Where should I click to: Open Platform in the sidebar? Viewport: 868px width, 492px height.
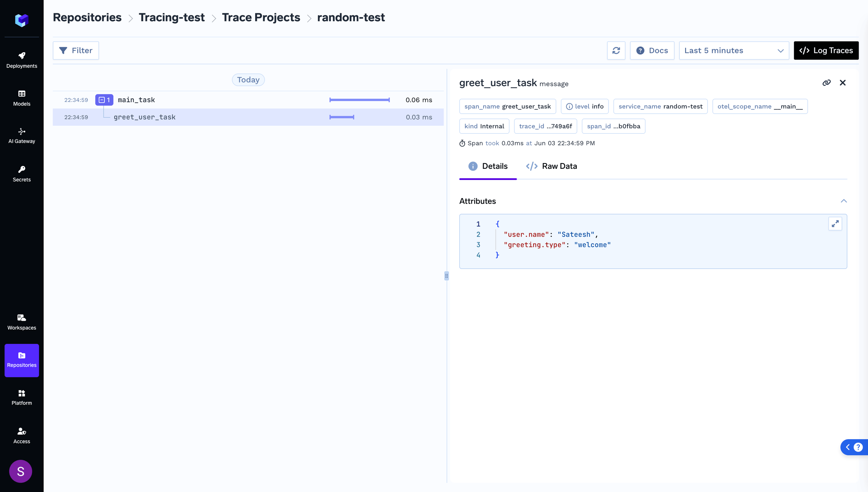click(x=22, y=397)
